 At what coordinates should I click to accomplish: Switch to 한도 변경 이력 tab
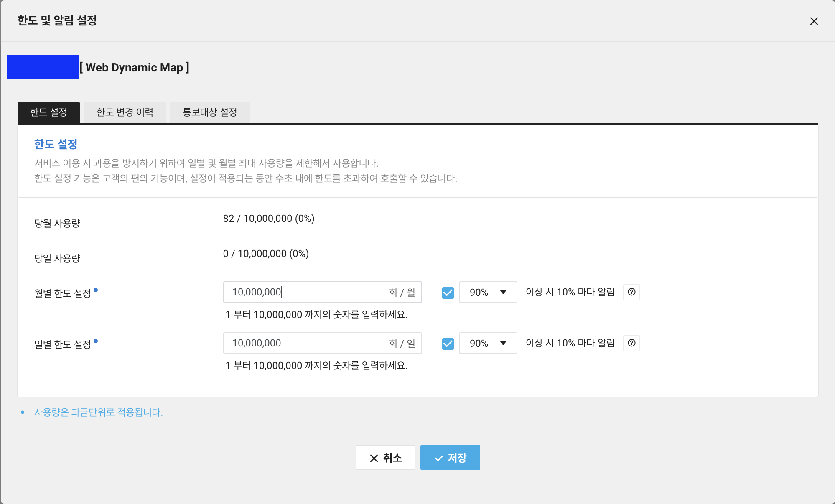pos(125,112)
